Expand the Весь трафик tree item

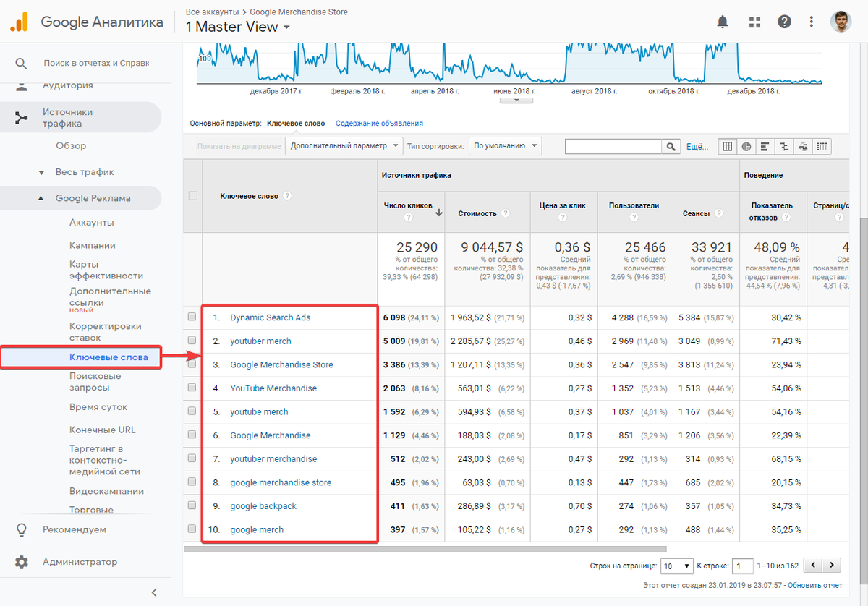42,173
